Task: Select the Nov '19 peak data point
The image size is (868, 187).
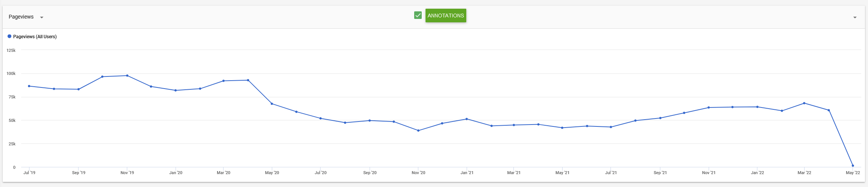Action: click(x=127, y=76)
